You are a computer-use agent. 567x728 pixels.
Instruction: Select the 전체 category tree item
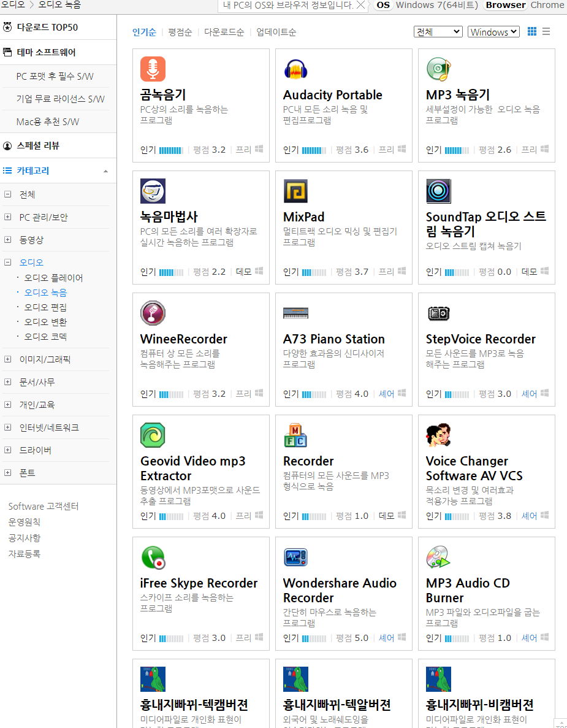[27, 194]
